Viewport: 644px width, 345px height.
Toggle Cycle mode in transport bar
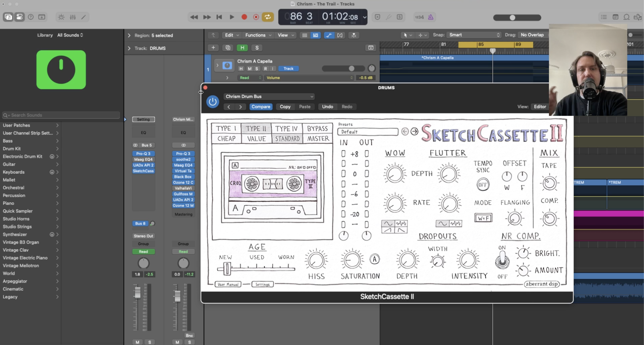coord(268,17)
